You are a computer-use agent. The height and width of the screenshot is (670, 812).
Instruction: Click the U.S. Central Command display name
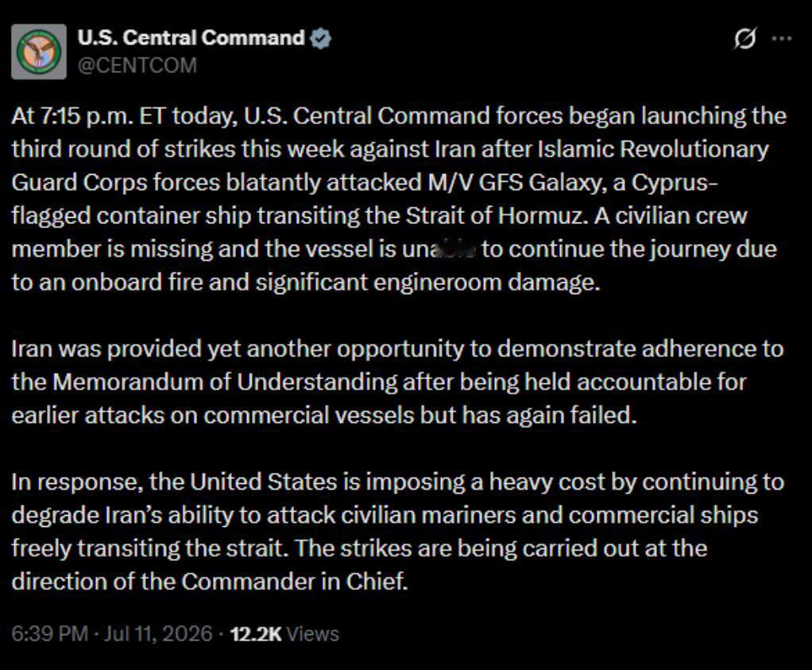[x=191, y=38]
